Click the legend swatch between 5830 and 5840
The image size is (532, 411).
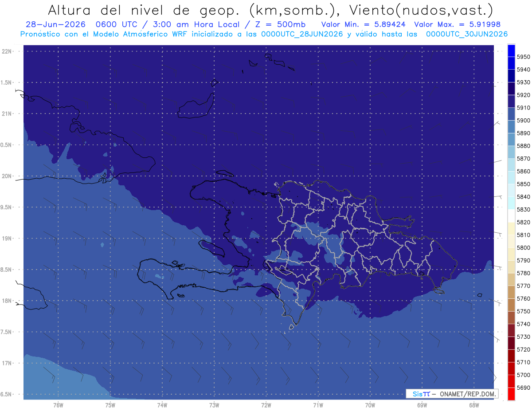[511, 203]
